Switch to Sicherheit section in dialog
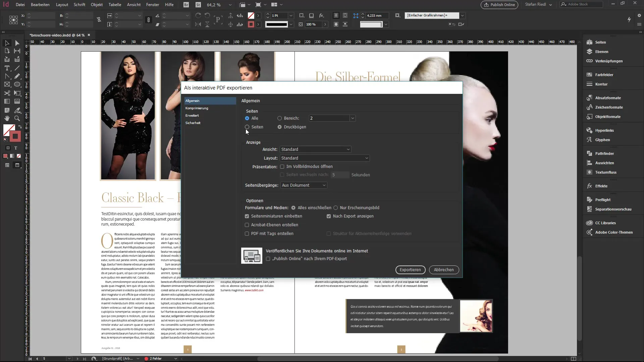 tap(210, 123)
